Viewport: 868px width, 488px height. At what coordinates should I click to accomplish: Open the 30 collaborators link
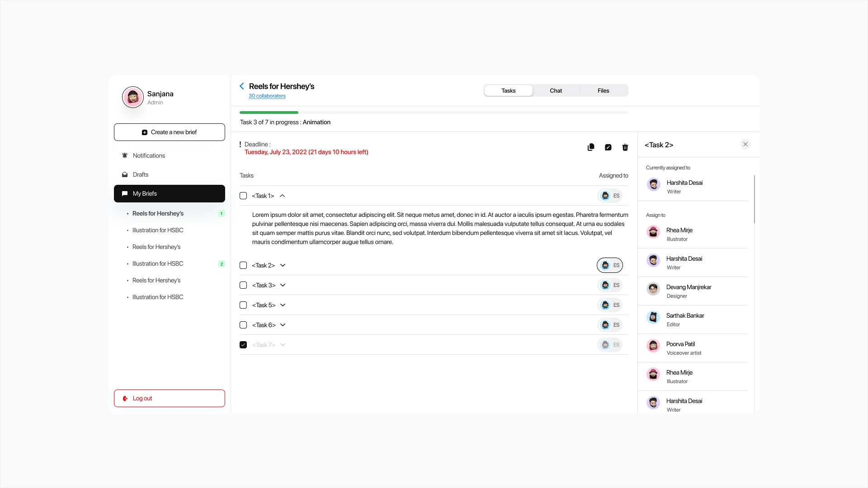click(x=267, y=96)
